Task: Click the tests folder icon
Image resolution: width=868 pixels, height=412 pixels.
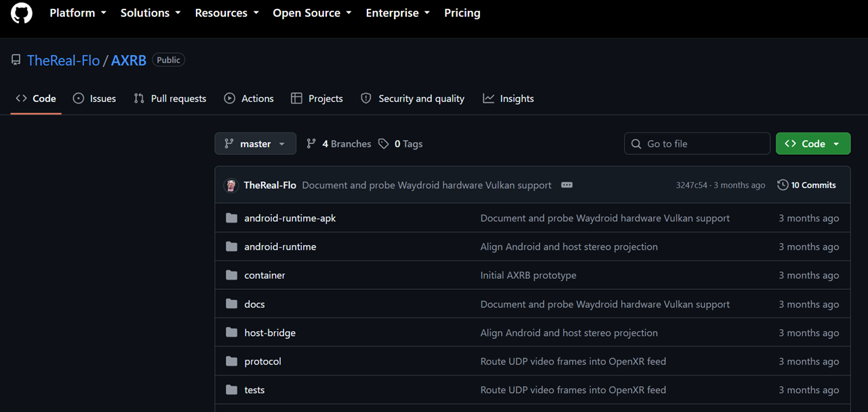Action: click(232, 390)
